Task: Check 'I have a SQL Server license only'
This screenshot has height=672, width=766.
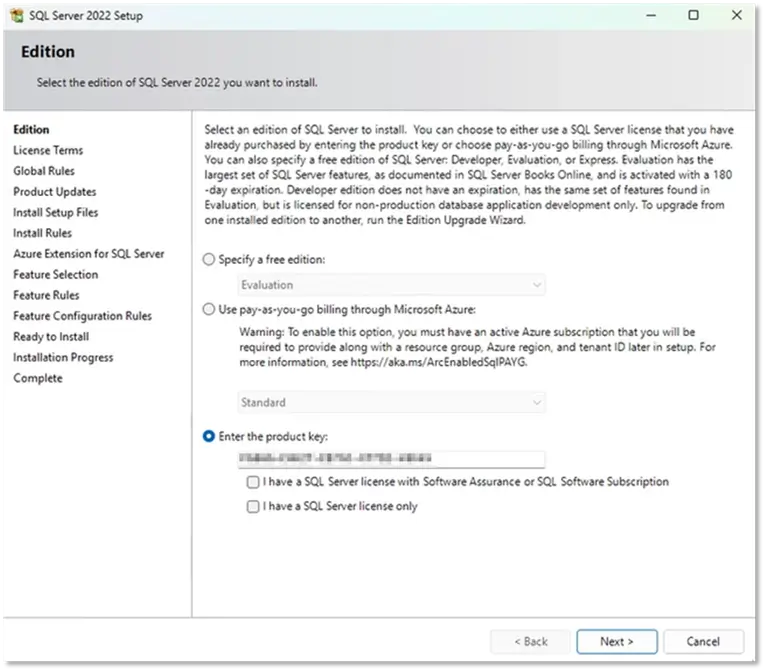Action: tap(253, 506)
